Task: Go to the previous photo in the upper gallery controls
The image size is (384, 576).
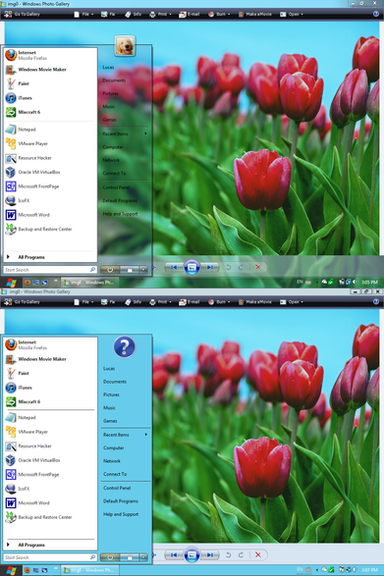Action: point(174,267)
